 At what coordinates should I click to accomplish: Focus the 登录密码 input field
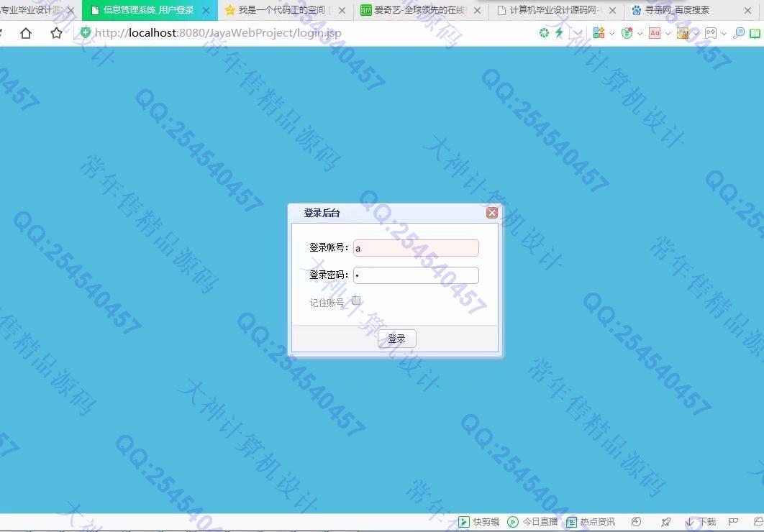[416, 275]
